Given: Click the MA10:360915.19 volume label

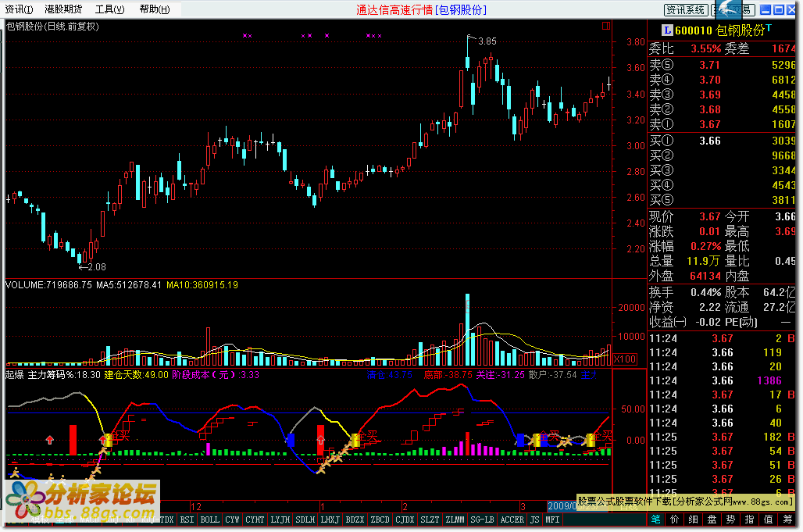Looking at the screenshot, I should (x=202, y=285).
